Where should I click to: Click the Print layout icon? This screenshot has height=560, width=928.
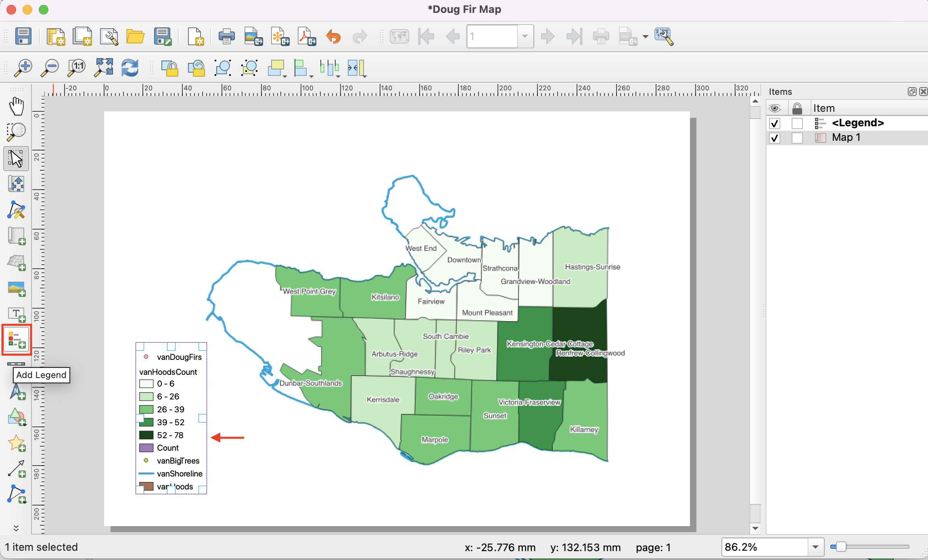coord(226,36)
